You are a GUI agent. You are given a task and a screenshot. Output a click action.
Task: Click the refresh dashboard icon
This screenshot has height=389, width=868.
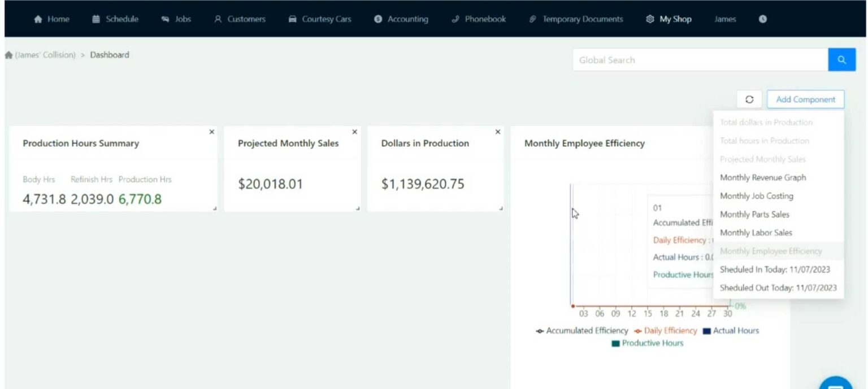[749, 99]
